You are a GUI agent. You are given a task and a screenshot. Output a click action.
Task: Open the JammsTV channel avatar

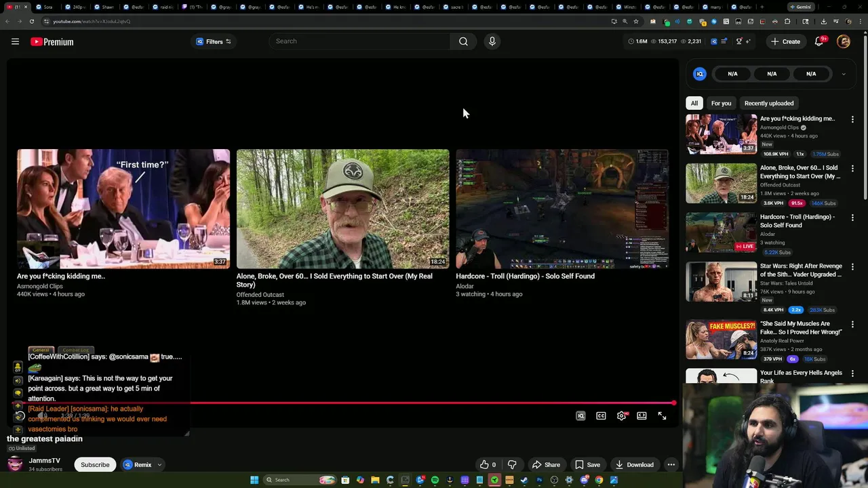(15, 464)
